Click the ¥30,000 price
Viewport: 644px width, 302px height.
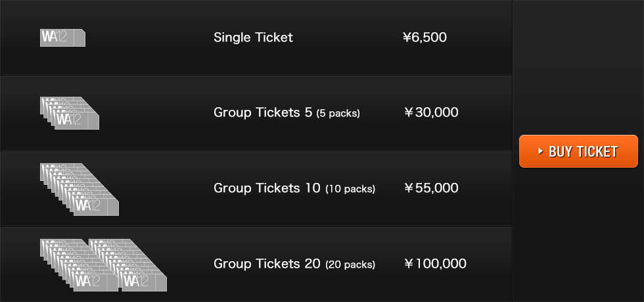click(x=431, y=113)
